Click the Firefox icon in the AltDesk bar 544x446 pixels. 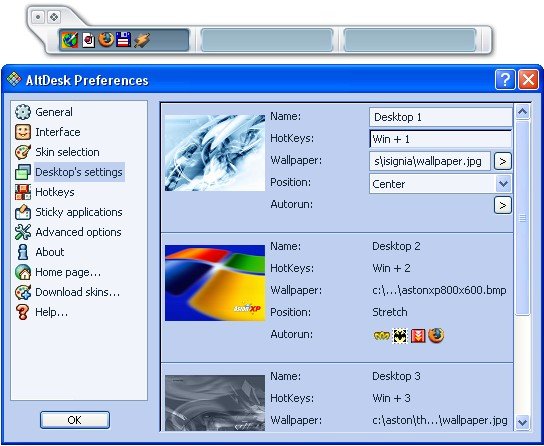(106, 39)
